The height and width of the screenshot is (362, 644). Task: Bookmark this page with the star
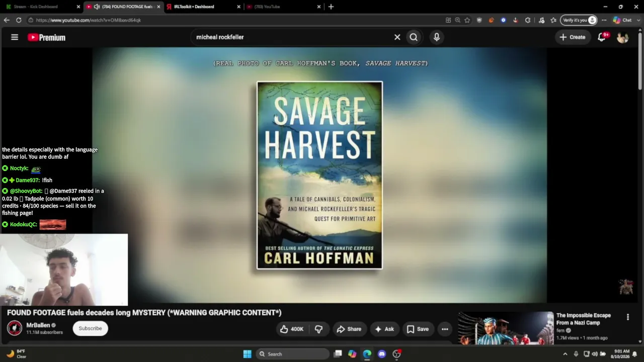click(x=467, y=20)
